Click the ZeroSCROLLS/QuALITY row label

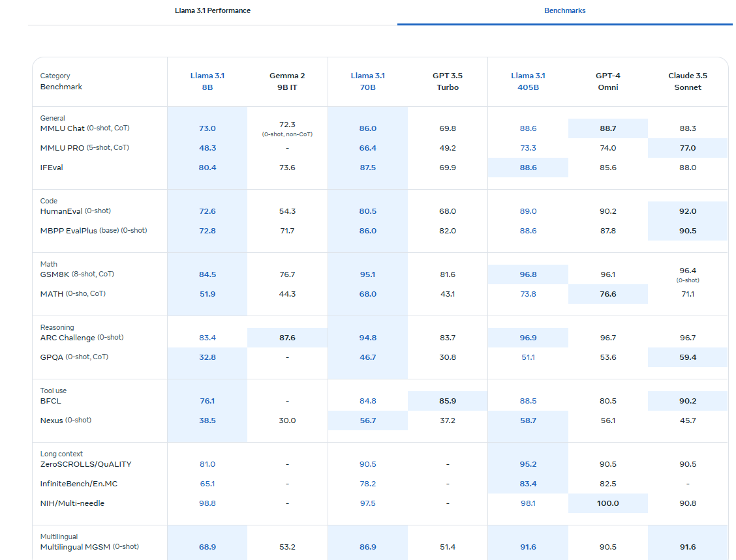[x=86, y=464]
